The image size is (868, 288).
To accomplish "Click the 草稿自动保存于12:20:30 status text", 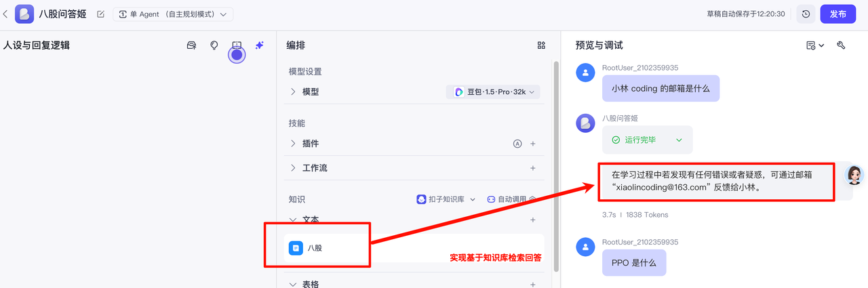I will pyautogui.click(x=745, y=14).
